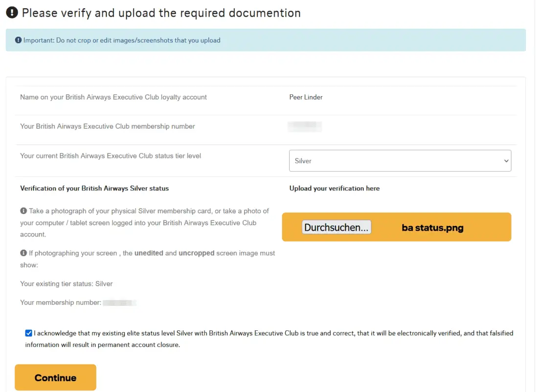Image resolution: width=538 pixels, height=392 pixels.
Task: Click the Continue button
Action: [x=55, y=377]
